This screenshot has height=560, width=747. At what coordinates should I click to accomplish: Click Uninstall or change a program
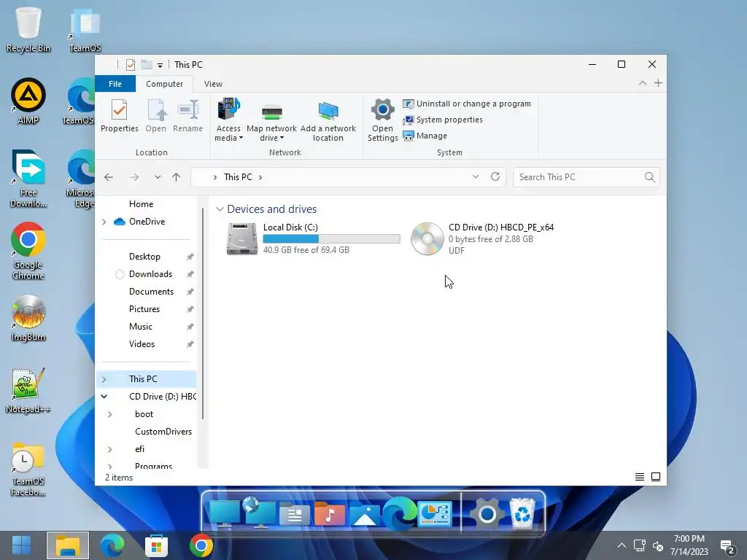tap(467, 104)
